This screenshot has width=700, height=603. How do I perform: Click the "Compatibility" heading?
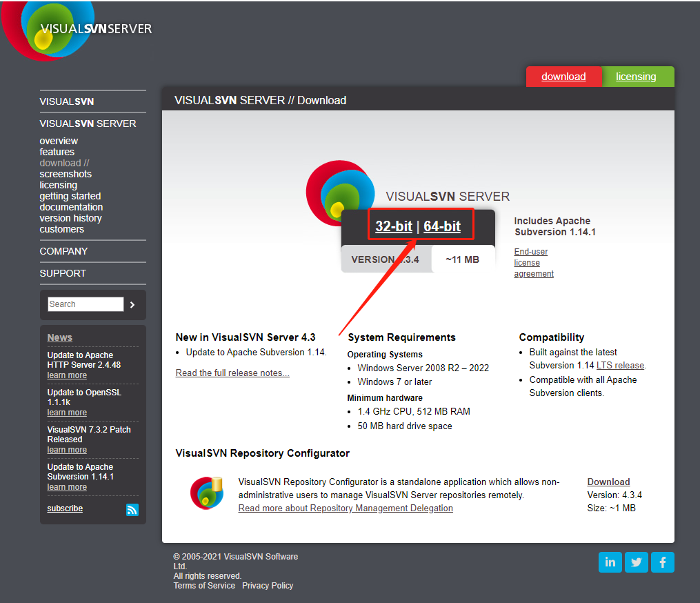click(x=552, y=337)
